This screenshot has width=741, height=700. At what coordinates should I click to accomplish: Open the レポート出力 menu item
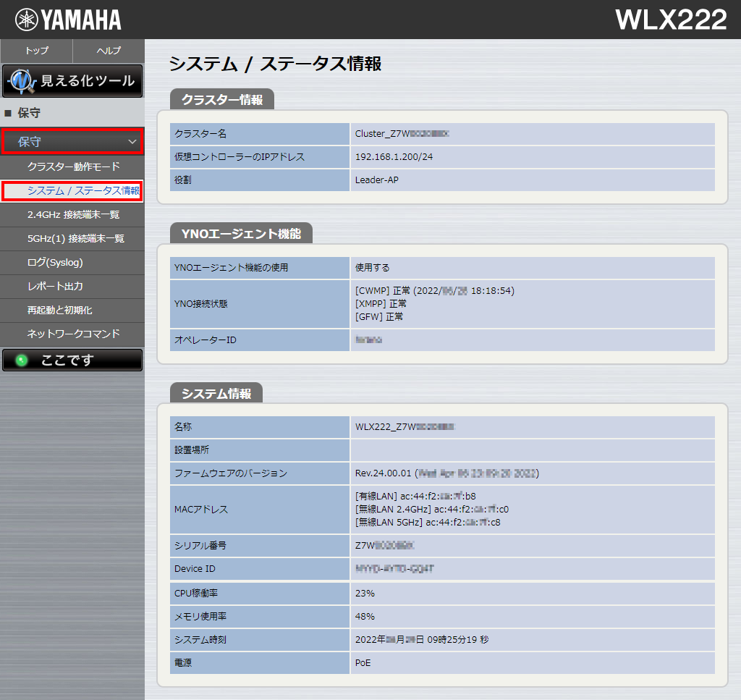tap(55, 287)
